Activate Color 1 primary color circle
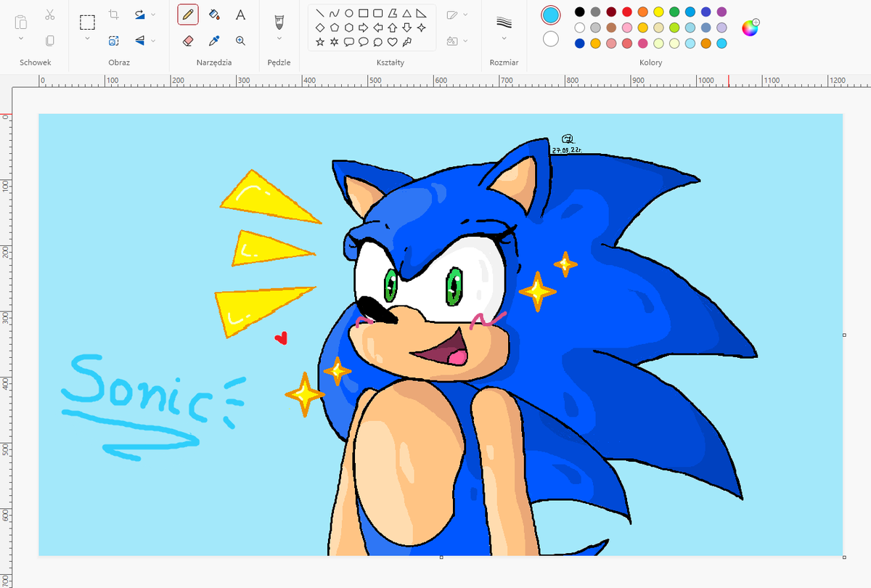 click(551, 15)
